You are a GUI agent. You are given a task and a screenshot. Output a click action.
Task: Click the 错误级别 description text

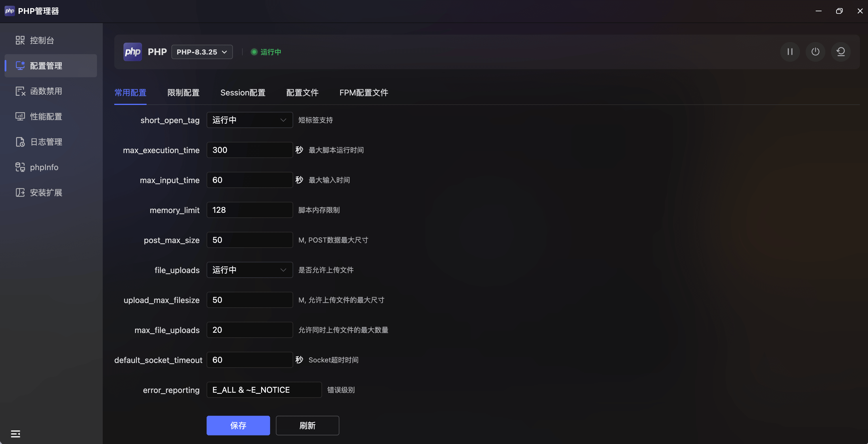click(341, 390)
